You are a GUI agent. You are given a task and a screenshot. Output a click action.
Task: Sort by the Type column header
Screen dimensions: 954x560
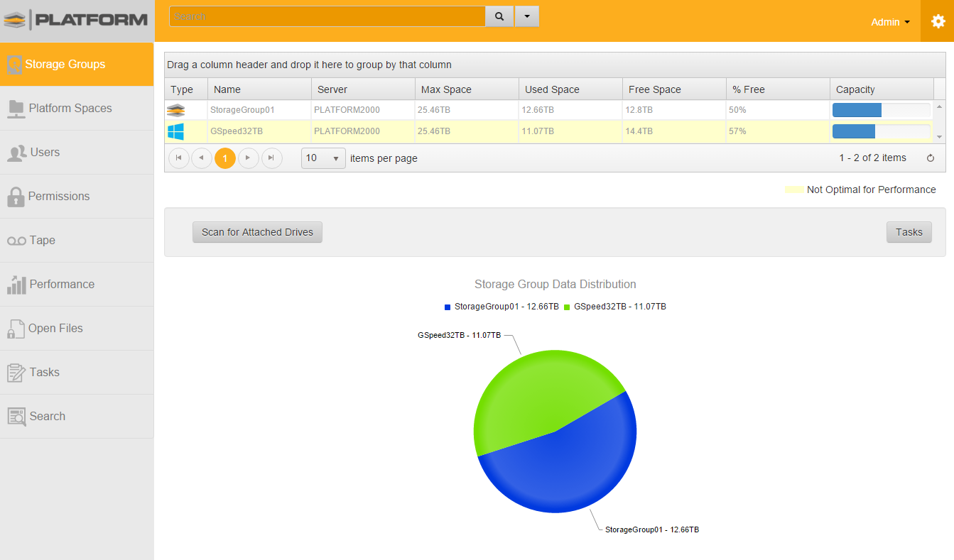[x=186, y=89]
